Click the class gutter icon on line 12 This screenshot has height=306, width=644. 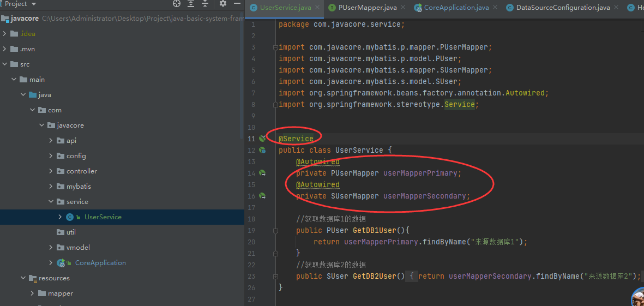[x=262, y=151]
